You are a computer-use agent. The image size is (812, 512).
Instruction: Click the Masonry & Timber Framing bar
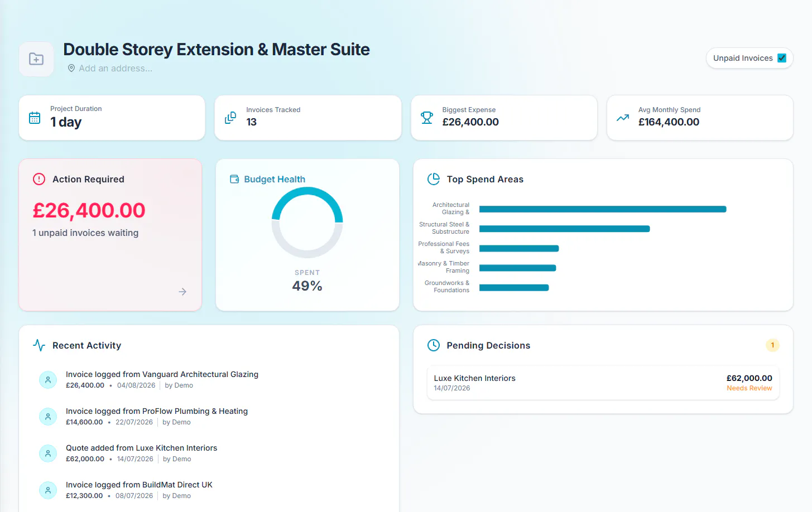pyautogui.click(x=518, y=268)
